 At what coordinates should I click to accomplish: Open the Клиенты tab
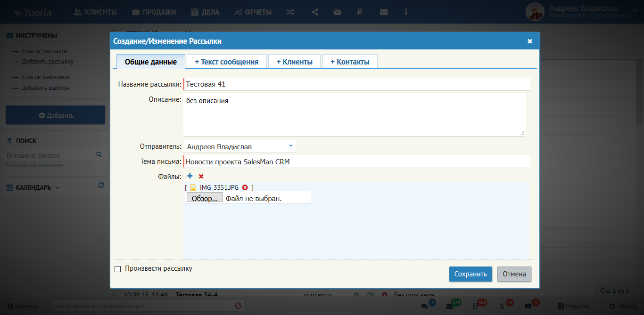coord(294,62)
